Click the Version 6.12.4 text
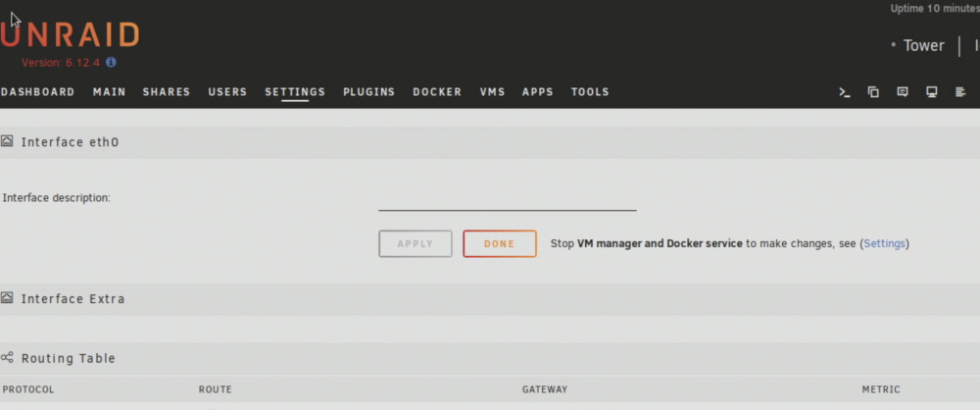This screenshot has height=410, width=980. (61, 63)
